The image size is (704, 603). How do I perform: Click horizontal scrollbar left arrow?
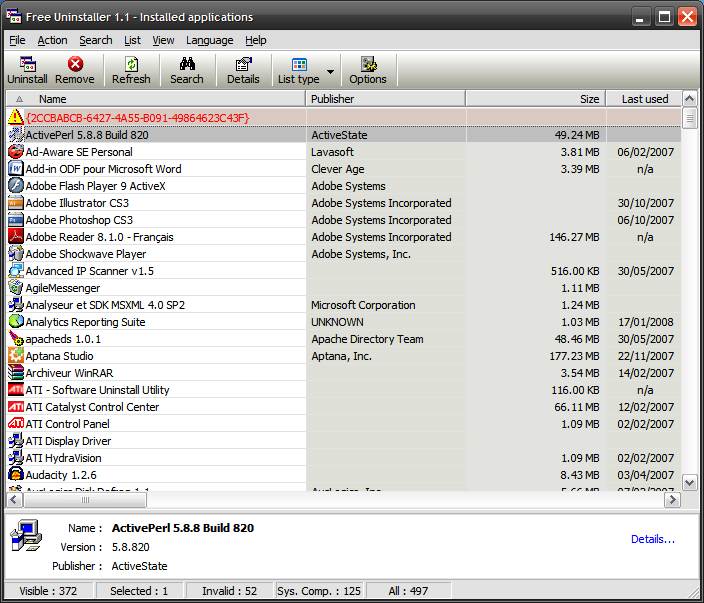coord(14,499)
